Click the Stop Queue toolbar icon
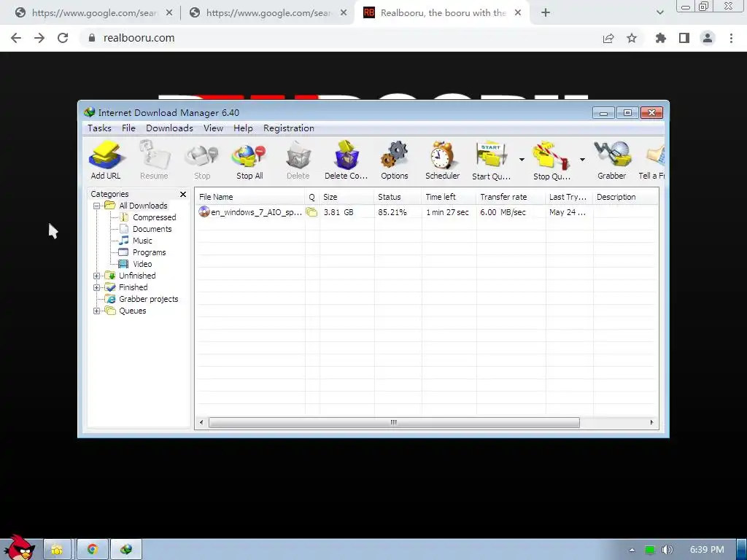Screen dimensions: 747x560 point(551,160)
